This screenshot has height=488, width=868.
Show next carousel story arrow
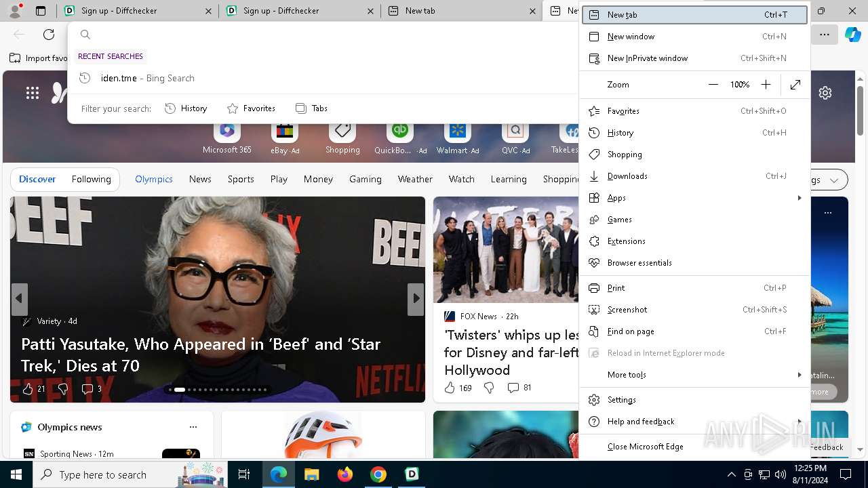pyautogui.click(x=416, y=299)
